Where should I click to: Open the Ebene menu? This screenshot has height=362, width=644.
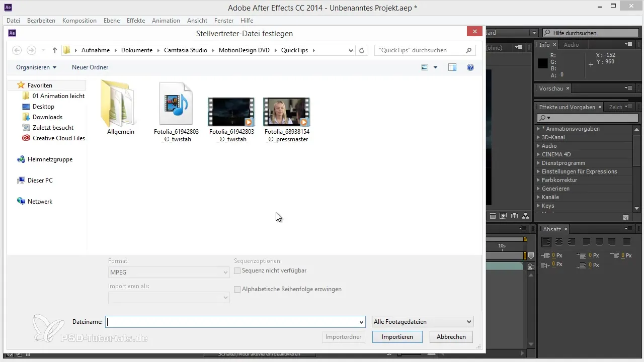pyautogui.click(x=112, y=21)
